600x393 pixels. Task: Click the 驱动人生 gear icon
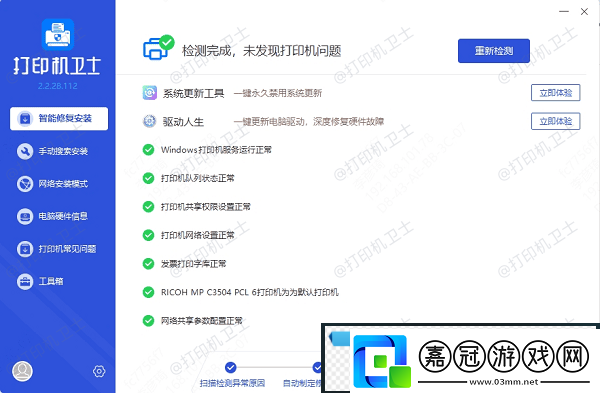tap(150, 121)
